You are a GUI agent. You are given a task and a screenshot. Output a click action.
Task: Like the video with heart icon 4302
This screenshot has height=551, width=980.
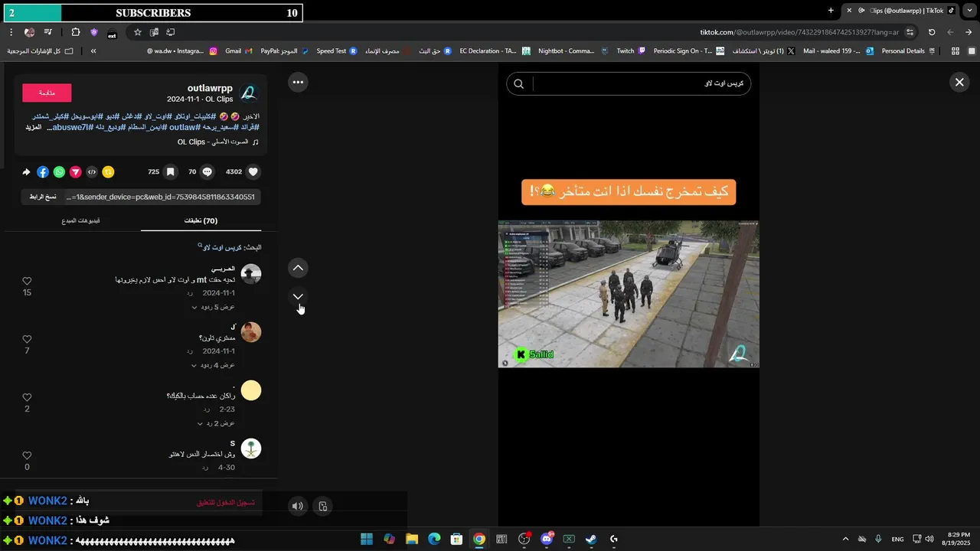pyautogui.click(x=253, y=172)
